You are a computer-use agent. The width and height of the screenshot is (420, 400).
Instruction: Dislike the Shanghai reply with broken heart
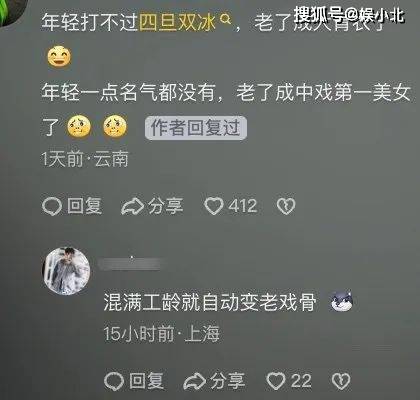pos(341,381)
